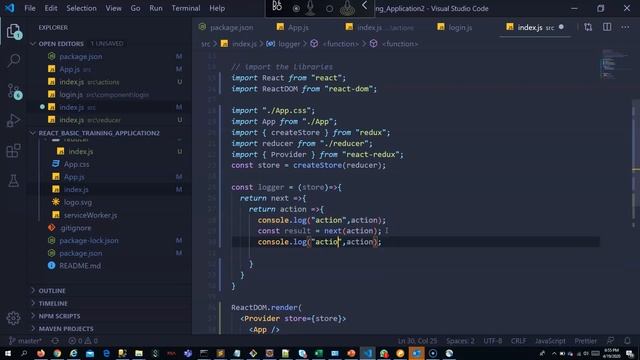Open the errors and warnings count
640x360 pixels.
pos(83,340)
